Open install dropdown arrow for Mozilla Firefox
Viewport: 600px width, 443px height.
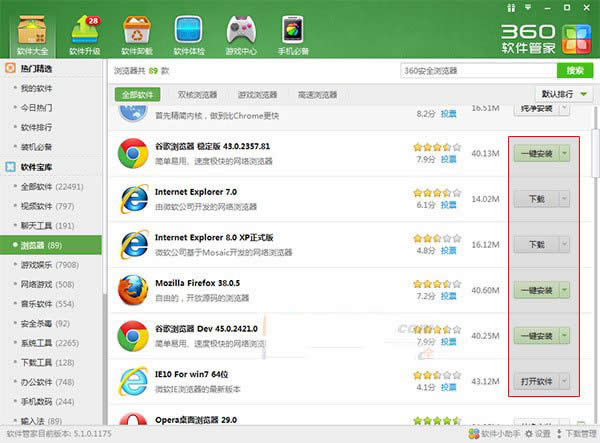point(565,291)
